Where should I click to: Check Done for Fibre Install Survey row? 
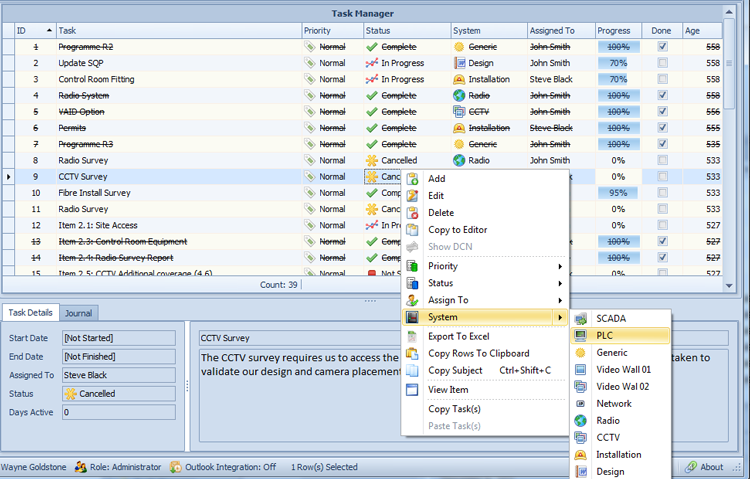[x=662, y=192]
